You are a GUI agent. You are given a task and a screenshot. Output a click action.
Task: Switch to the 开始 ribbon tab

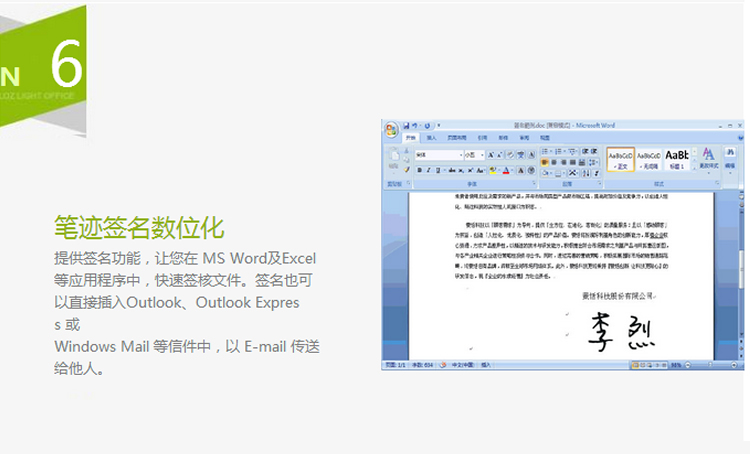coord(410,138)
